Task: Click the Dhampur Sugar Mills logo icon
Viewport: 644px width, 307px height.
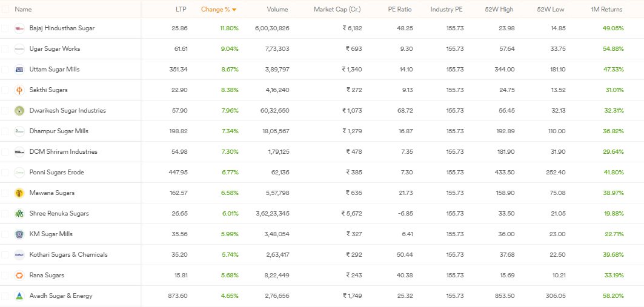Action: pos(19,131)
